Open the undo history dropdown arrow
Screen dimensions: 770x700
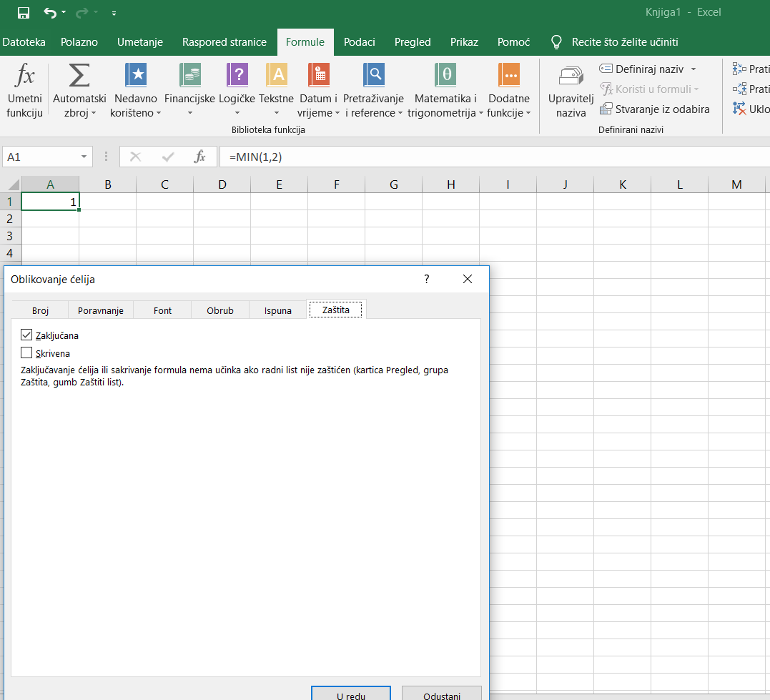click(x=64, y=12)
